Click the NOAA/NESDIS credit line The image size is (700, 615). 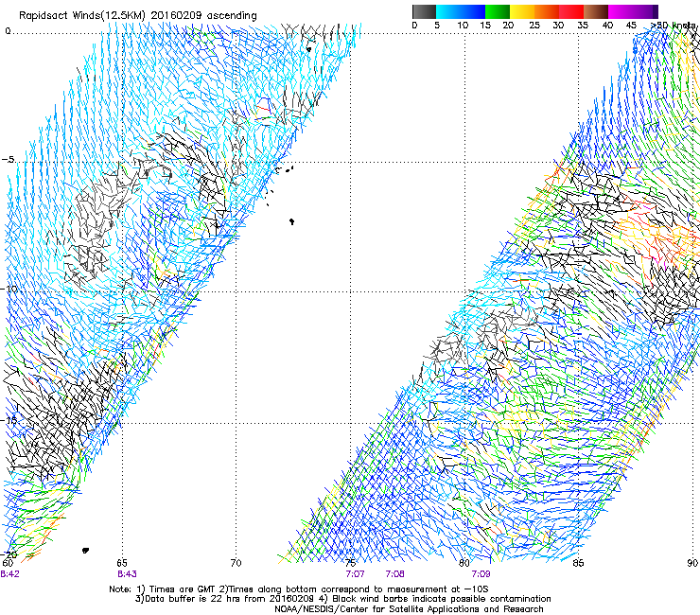(409, 609)
